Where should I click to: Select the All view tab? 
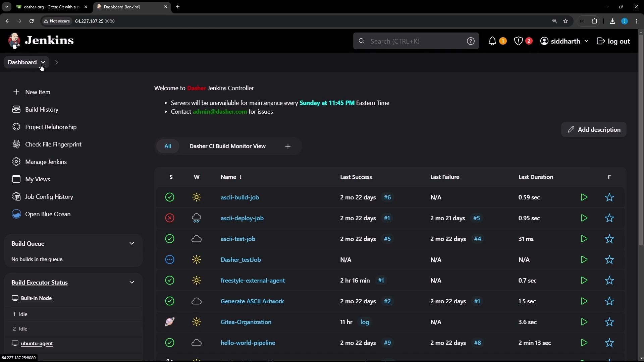[168, 146]
